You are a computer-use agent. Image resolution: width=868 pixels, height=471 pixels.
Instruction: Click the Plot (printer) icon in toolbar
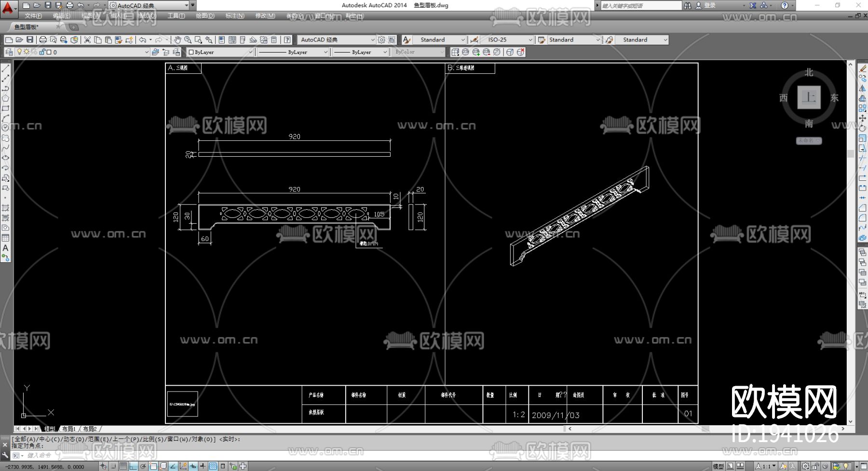(x=43, y=40)
